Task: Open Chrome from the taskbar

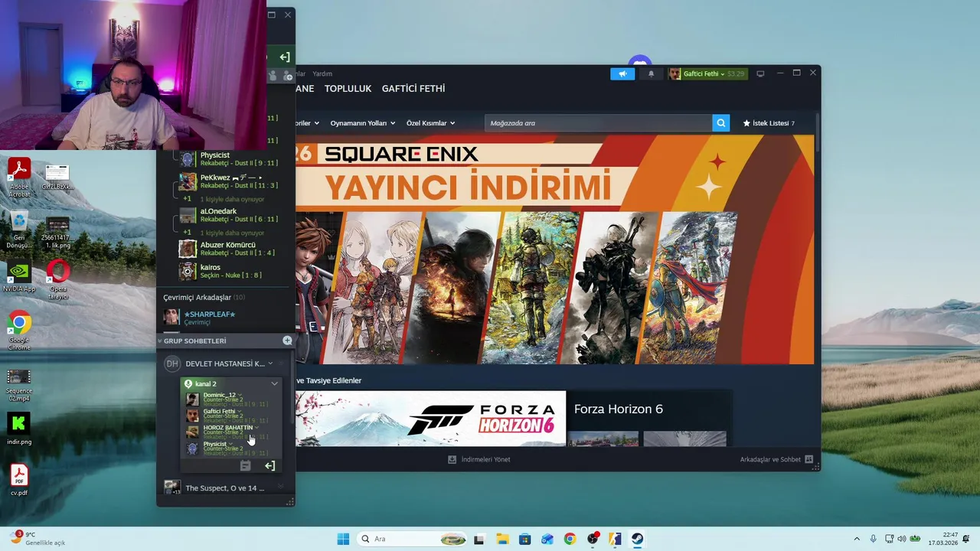Action: 570,539
